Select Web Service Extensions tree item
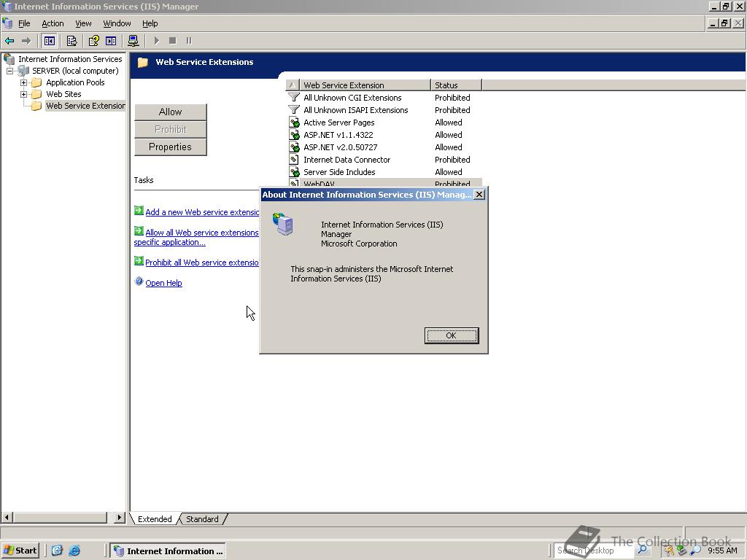The height and width of the screenshot is (560, 747). click(x=86, y=106)
